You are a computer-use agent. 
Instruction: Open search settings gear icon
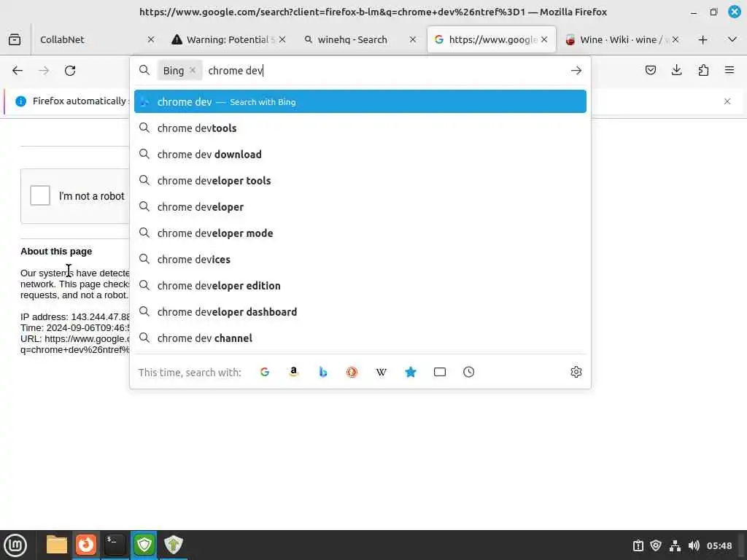(x=576, y=372)
